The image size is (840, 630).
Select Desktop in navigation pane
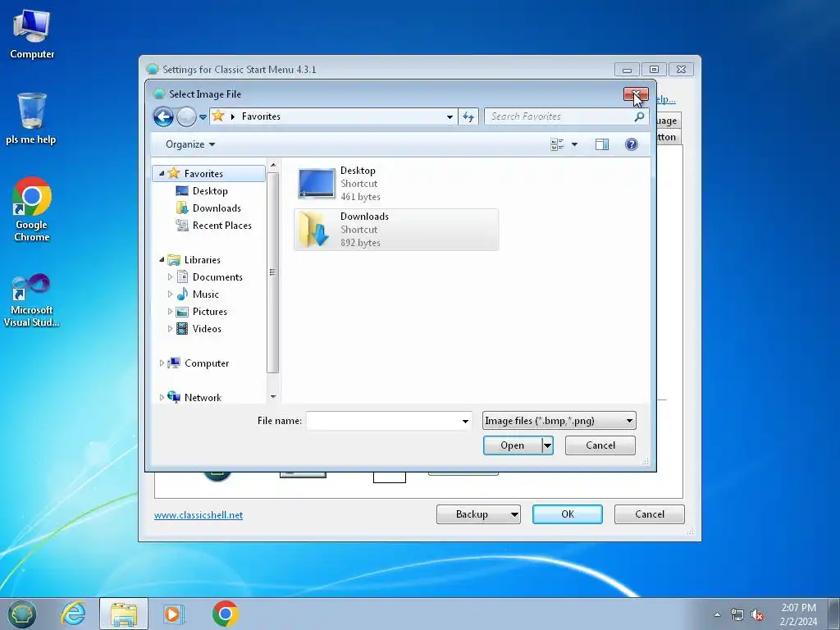pos(210,190)
